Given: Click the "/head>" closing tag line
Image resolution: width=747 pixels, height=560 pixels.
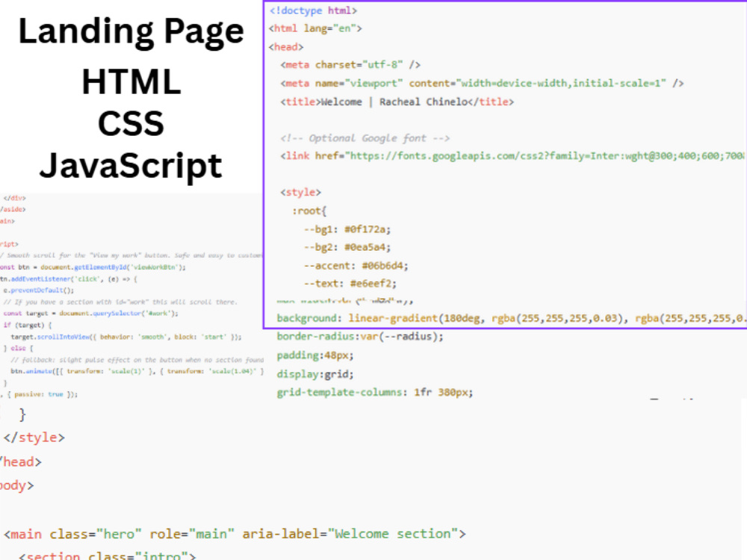Looking at the screenshot, I should pyautogui.click(x=20, y=462).
